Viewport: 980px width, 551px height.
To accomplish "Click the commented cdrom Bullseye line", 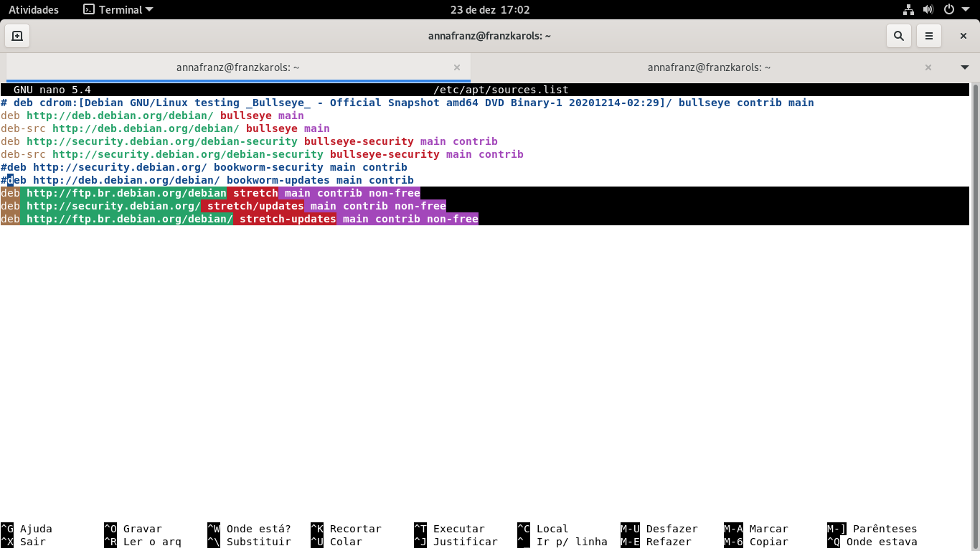I will [407, 103].
